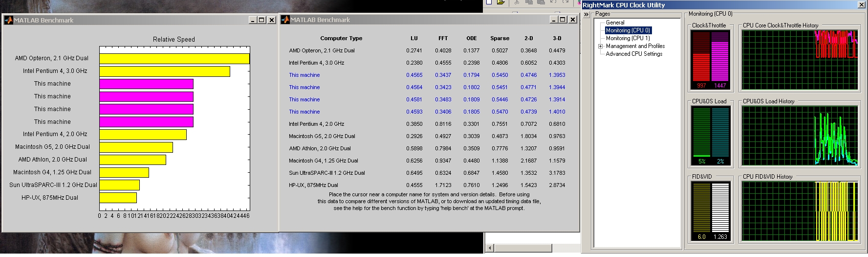This screenshot has height=257, width=868.
Task: Open Advanced CPU Settings page
Action: click(634, 54)
